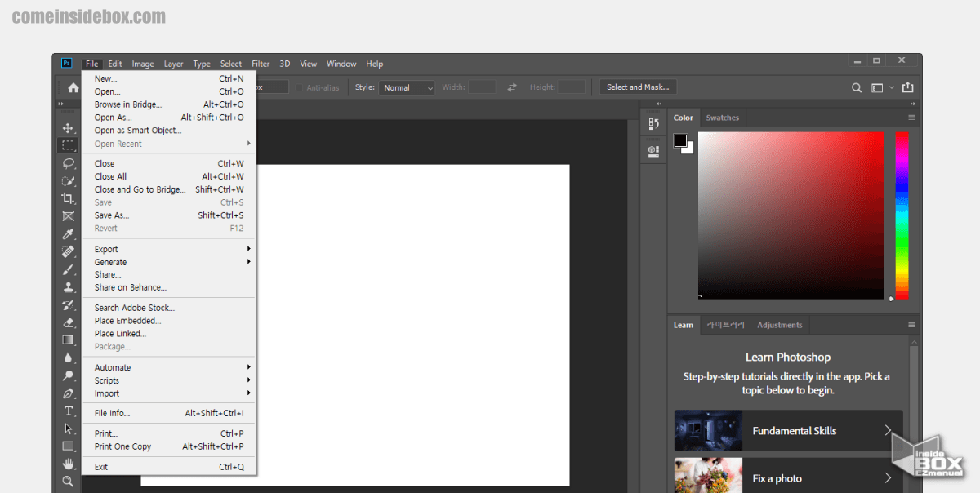Image resolution: width=980 pixels, height=493 pixels.
Task: Open the Fundamental Skills tutorial
Action: coord(789,431)
